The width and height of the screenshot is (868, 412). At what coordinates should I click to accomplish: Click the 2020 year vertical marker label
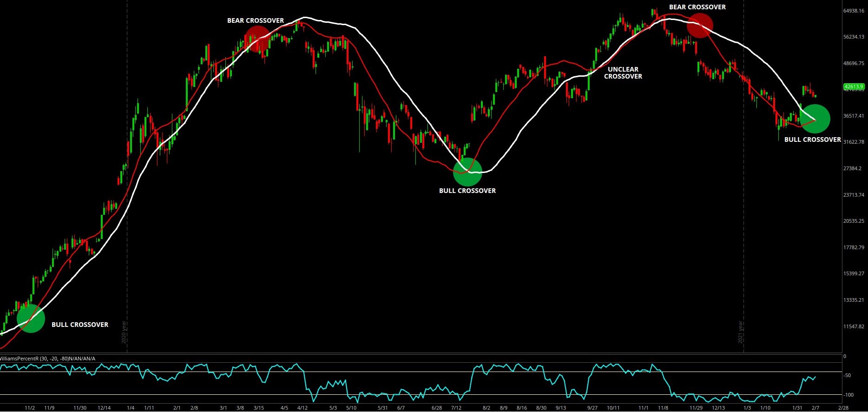coord(124,332)
